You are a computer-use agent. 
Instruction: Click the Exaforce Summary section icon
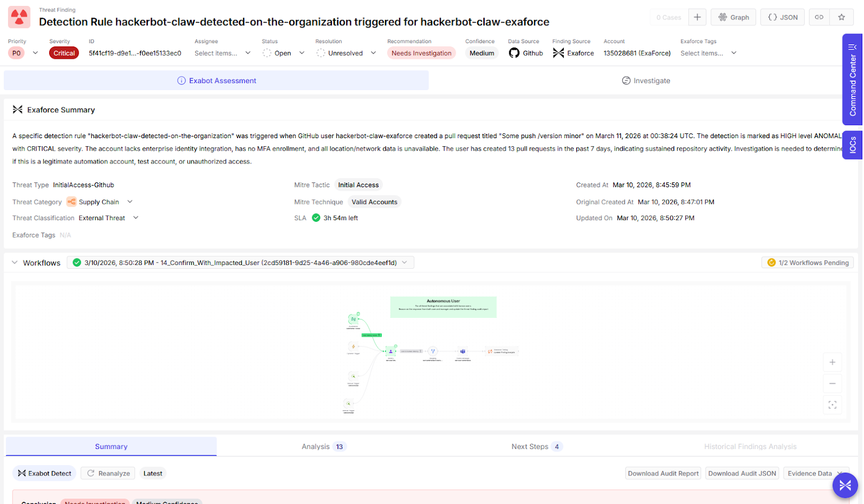[18, 110]
